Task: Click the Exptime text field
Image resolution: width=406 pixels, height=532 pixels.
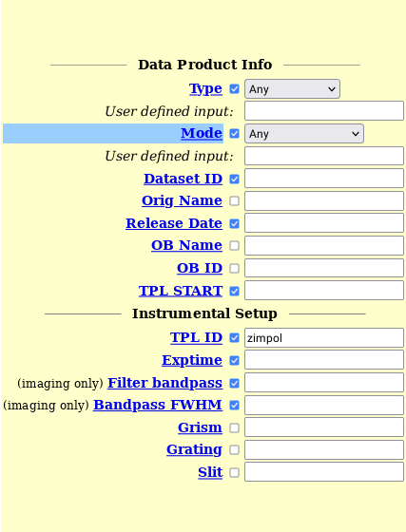Action: point(324,360)
